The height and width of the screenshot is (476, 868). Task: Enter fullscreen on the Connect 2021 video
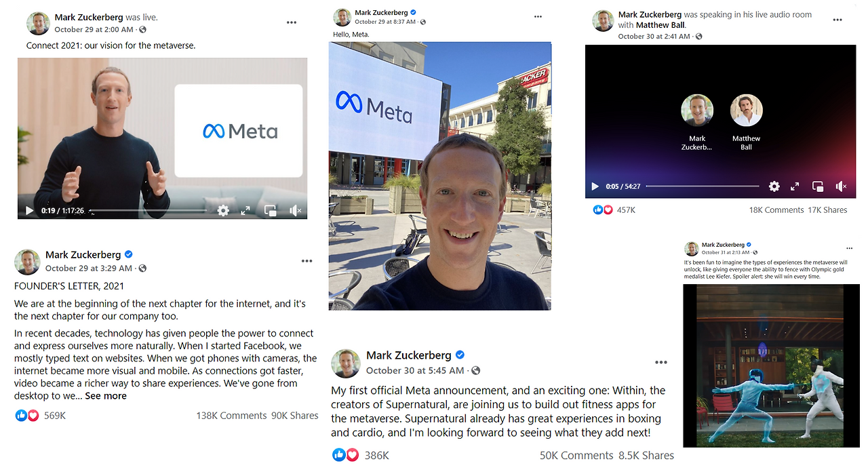coord(246,211)
